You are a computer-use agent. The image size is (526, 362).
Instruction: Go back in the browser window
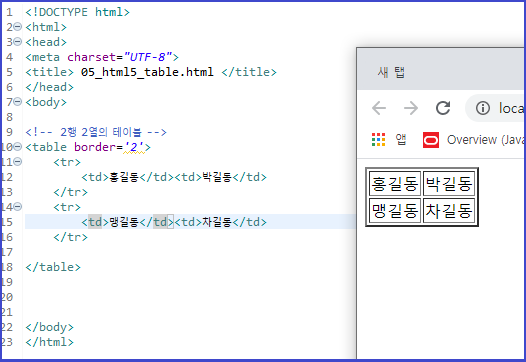click(379, 108)
